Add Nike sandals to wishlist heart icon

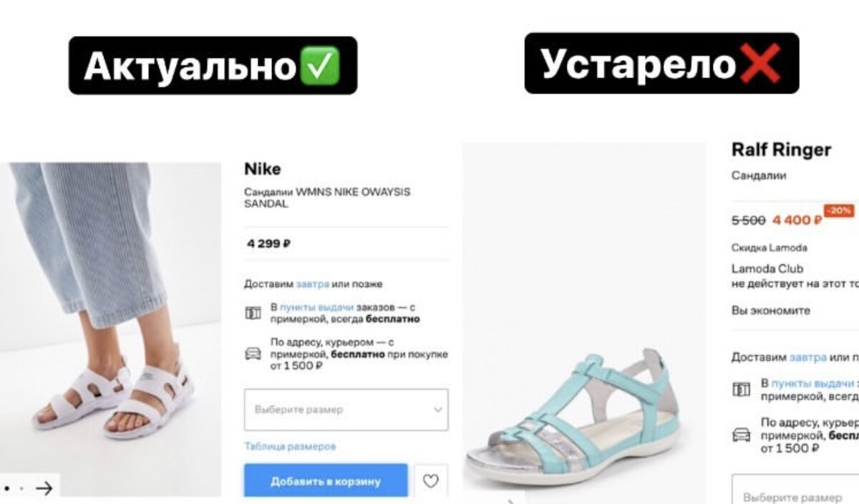431,481
